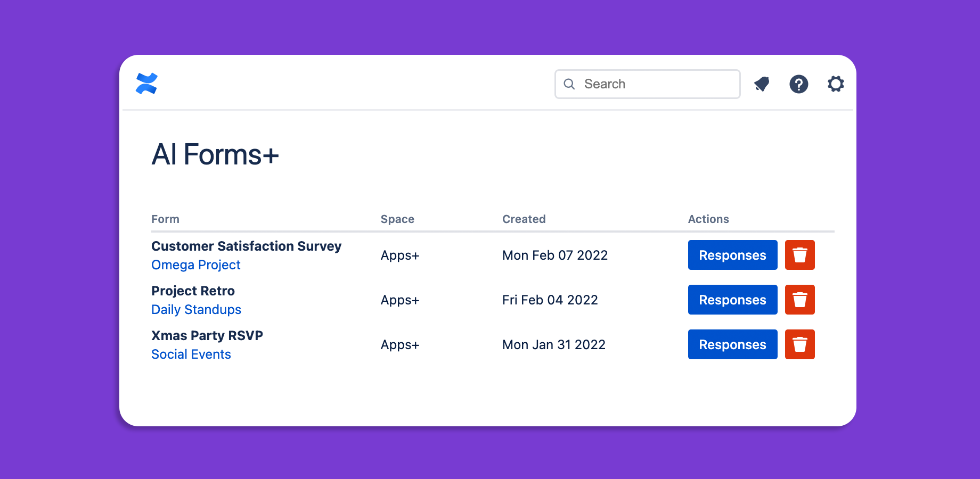View responses for Customer Satisfaction Survey

click(732, 255)
